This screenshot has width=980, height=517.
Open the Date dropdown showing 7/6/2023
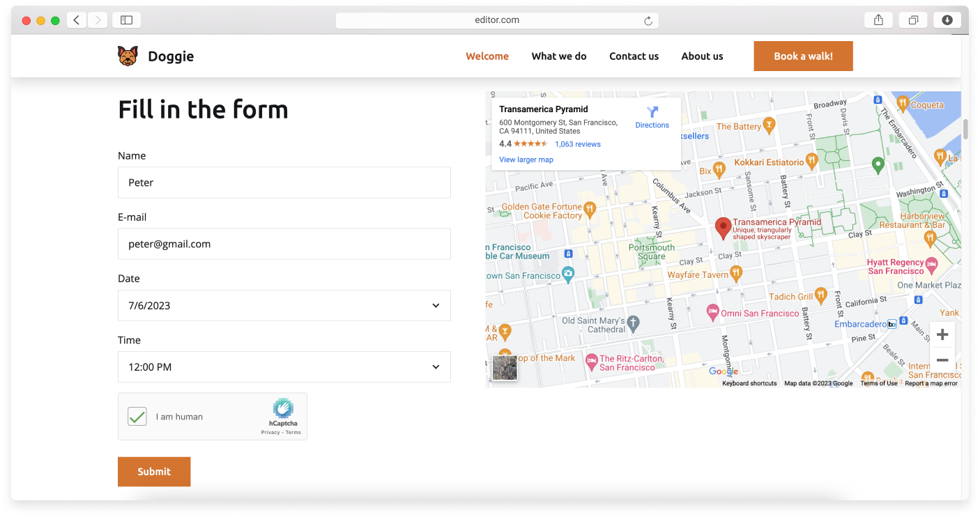point(284,305)
